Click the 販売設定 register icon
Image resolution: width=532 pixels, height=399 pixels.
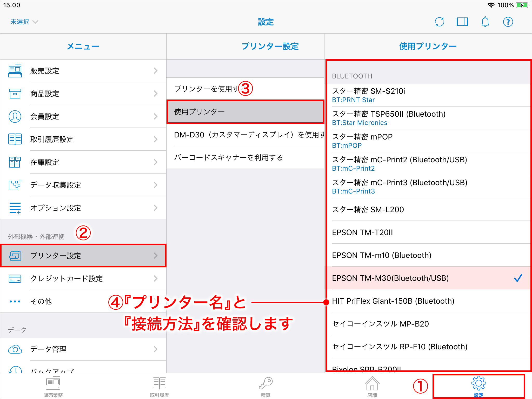[15, 71]
